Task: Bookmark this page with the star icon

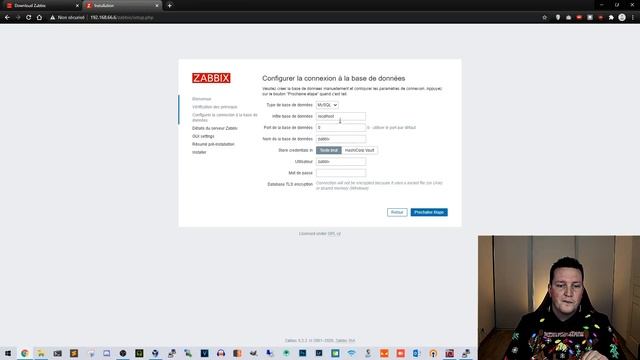Action: click(x=544, y=18)
